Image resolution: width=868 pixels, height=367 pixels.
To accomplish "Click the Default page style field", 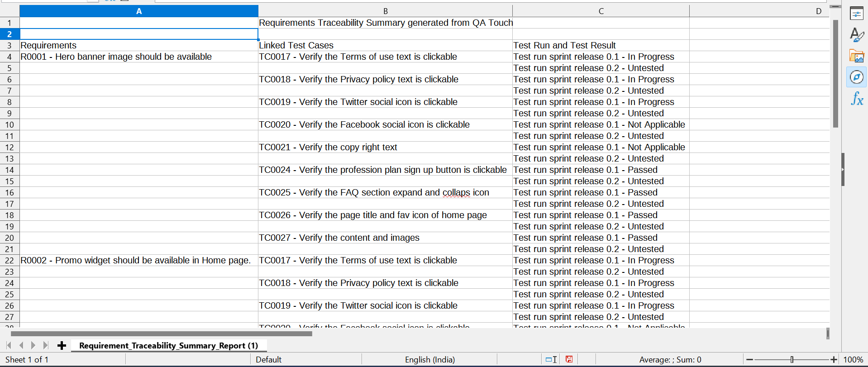I will [x=268, y=359].
